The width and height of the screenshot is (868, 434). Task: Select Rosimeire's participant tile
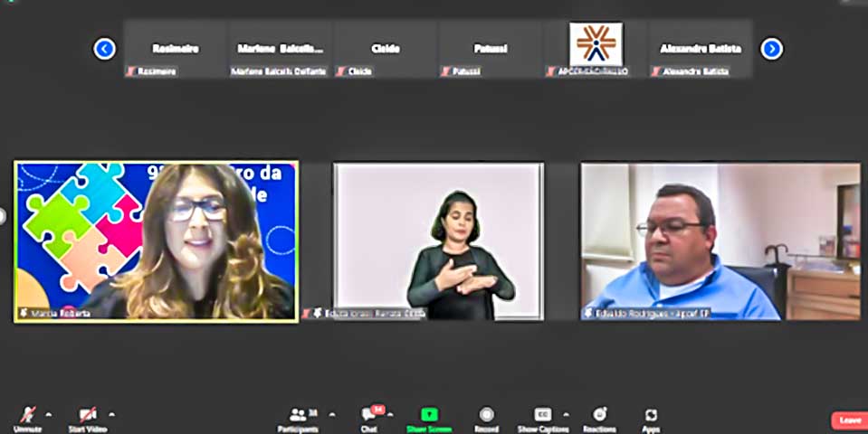pyautogui.click(x=176, y=49)
